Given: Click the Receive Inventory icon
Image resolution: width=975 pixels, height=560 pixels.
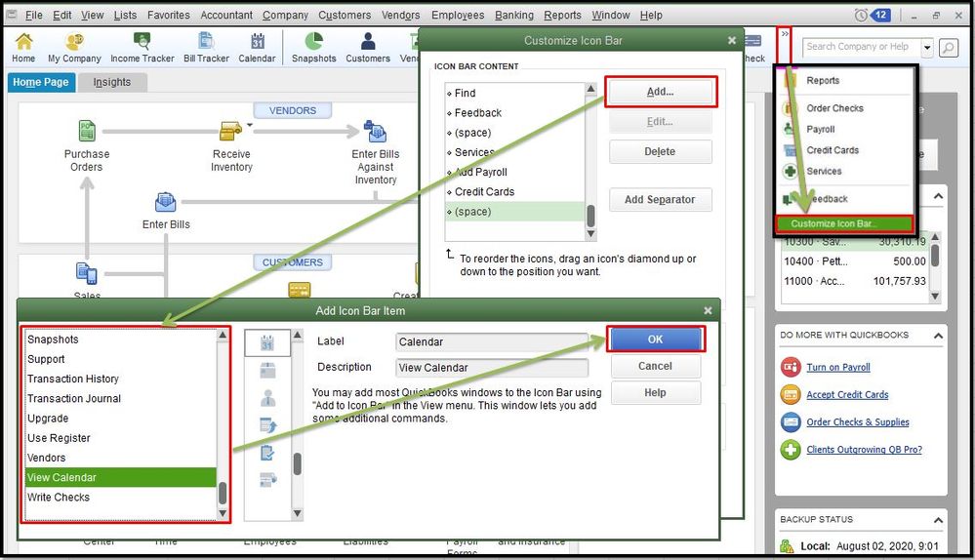Looking at the screenshot, I should [x=230, y=131].
